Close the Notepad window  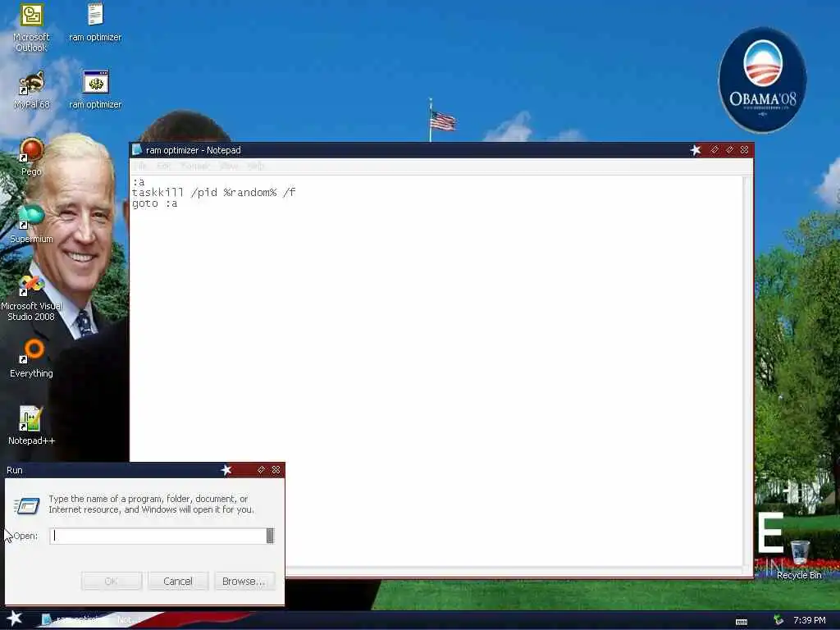tap(744, 149)
